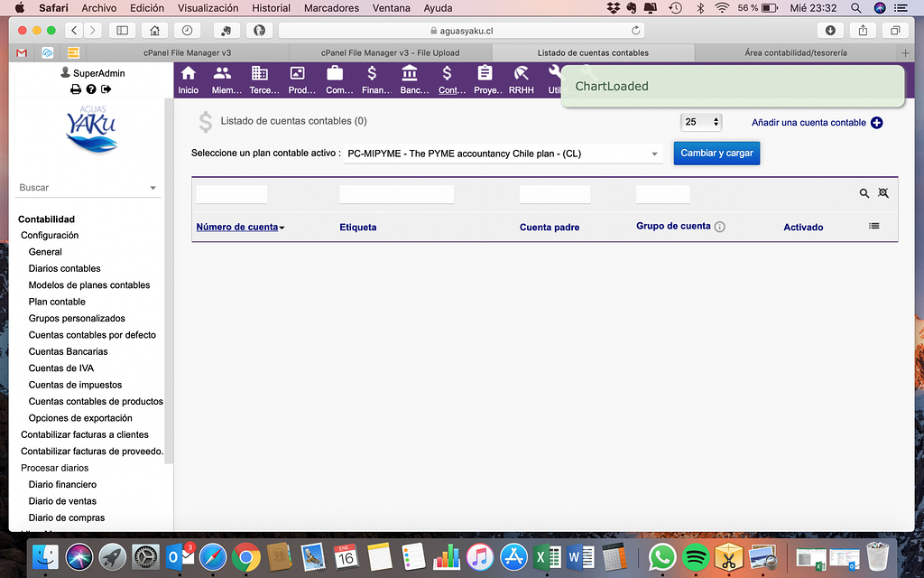Open the RRHH umbrella icon

[x=522, y=79]
